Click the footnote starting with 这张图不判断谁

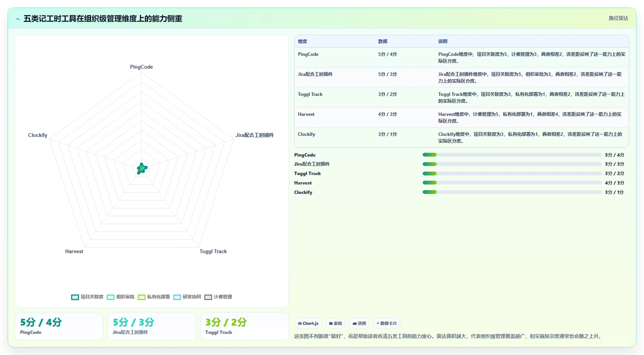pyautogui.click(x=447, y=336)
